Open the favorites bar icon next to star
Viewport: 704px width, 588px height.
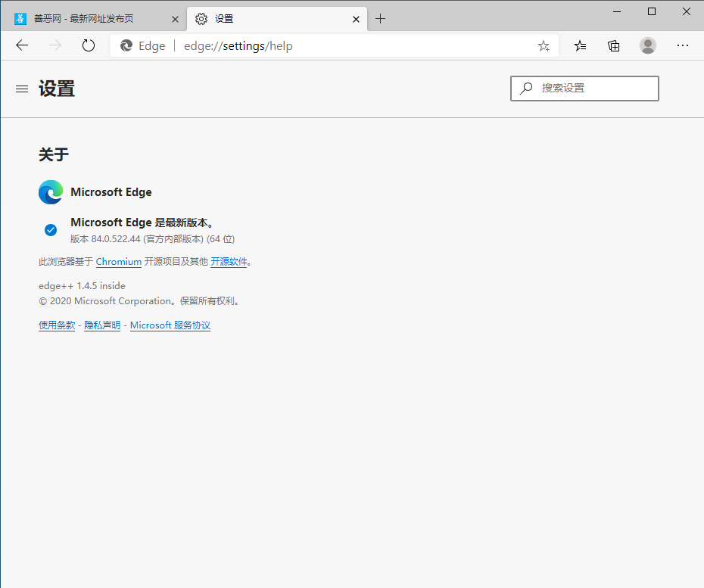click(x=580, y=45)
